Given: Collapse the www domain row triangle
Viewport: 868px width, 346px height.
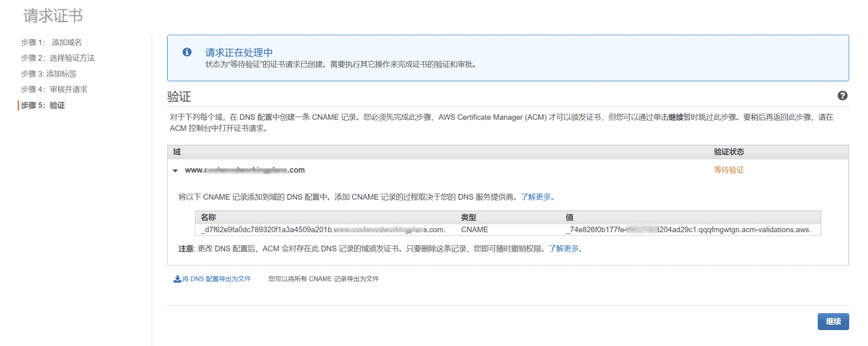Looking at the screenshot, I should tap(175, 170).
